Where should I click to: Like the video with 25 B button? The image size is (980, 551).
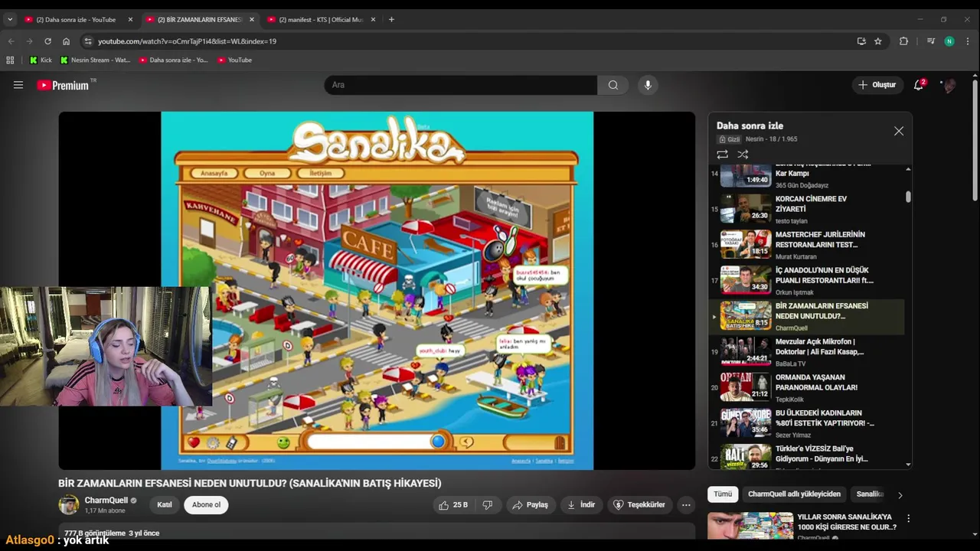coord(452,504)
